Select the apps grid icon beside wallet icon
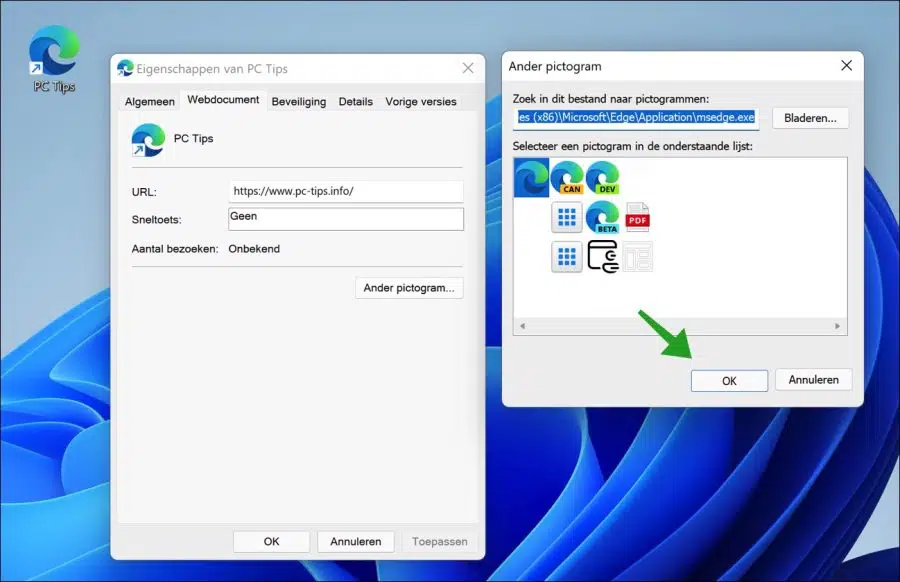Image resolution: width=900 pixels, height=582 pixels. (x=567, y=257)
